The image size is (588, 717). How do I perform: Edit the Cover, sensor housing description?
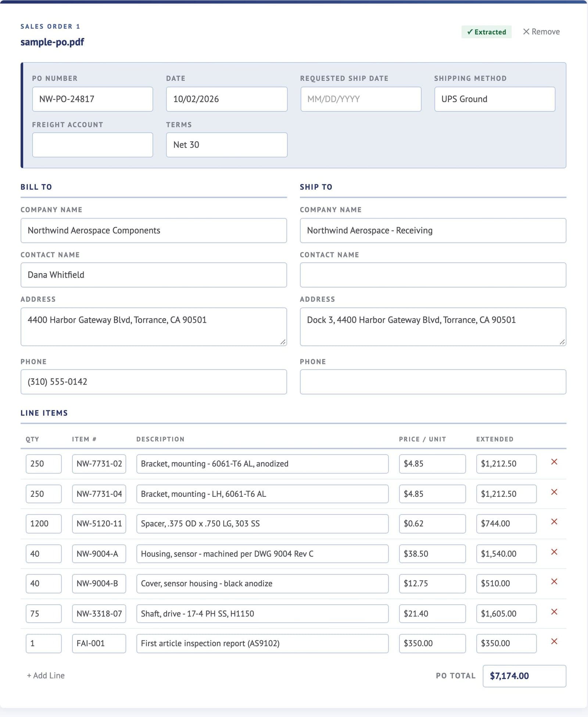(x=262, y=584)
